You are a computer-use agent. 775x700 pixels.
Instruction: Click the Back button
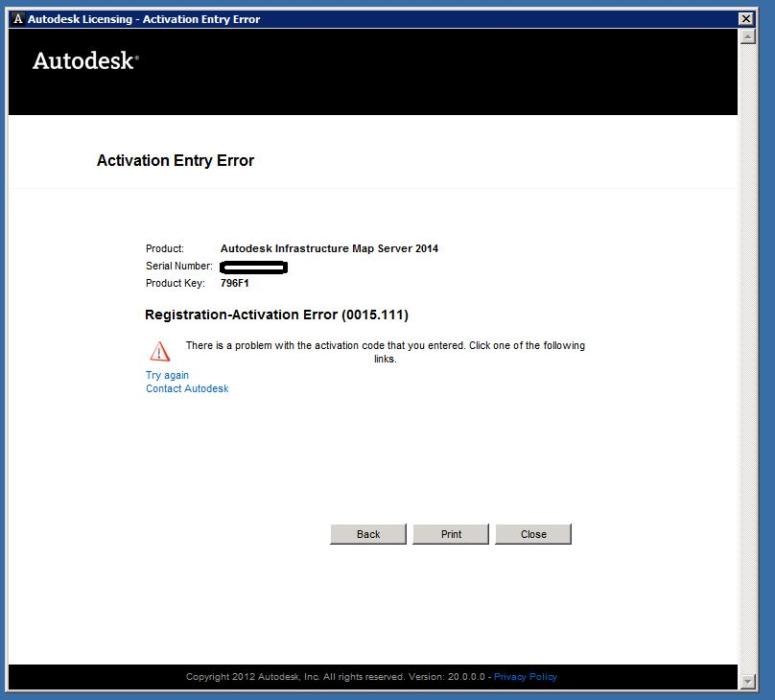(368, 534)
